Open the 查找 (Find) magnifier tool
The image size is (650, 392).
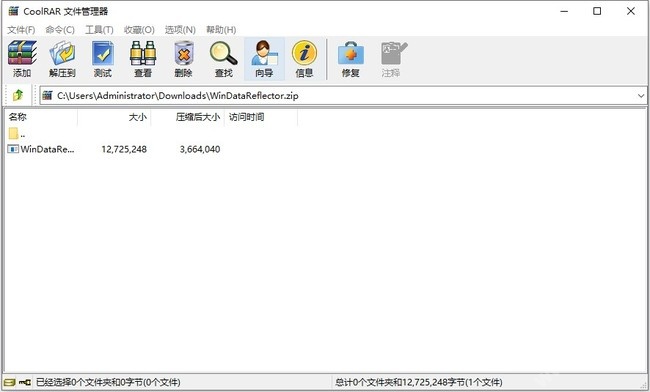pos(223,58)
